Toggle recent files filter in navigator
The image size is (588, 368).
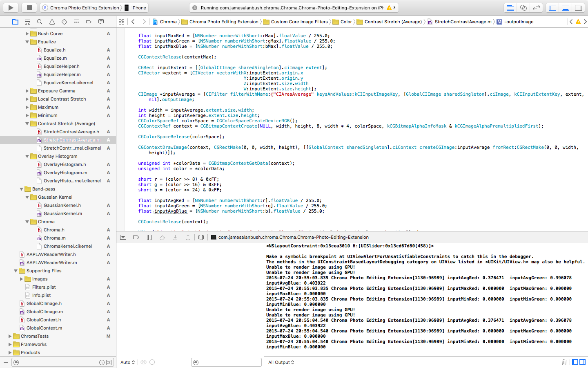[102, 362]
